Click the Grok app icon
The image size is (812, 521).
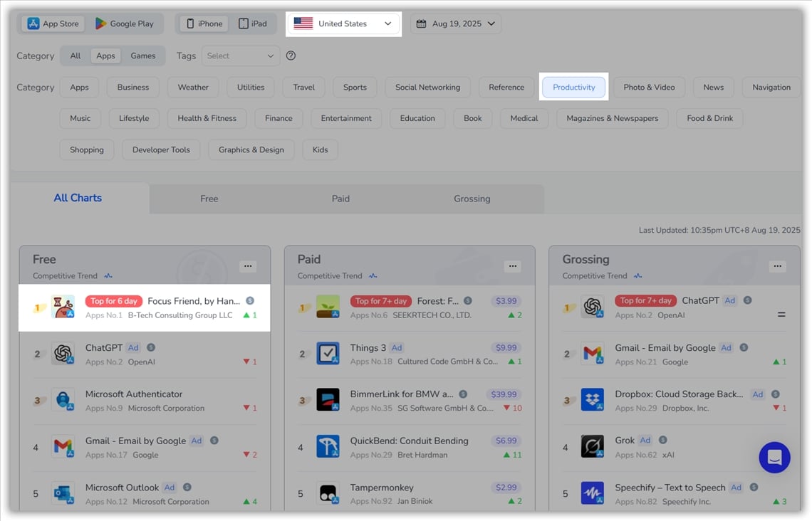tap(592, 447)
